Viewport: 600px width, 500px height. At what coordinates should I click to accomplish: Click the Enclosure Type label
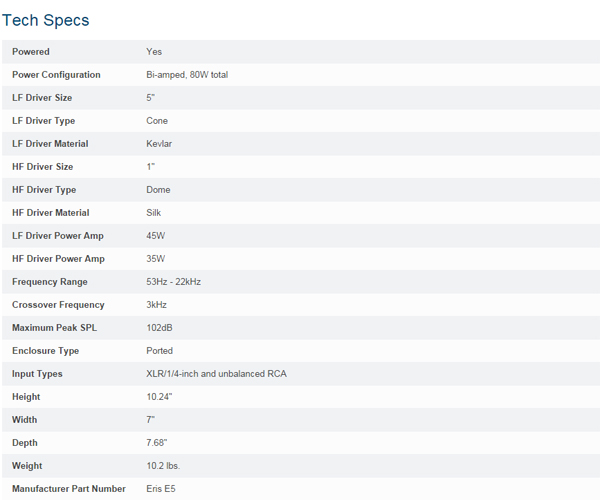click(x=46, y=351)
